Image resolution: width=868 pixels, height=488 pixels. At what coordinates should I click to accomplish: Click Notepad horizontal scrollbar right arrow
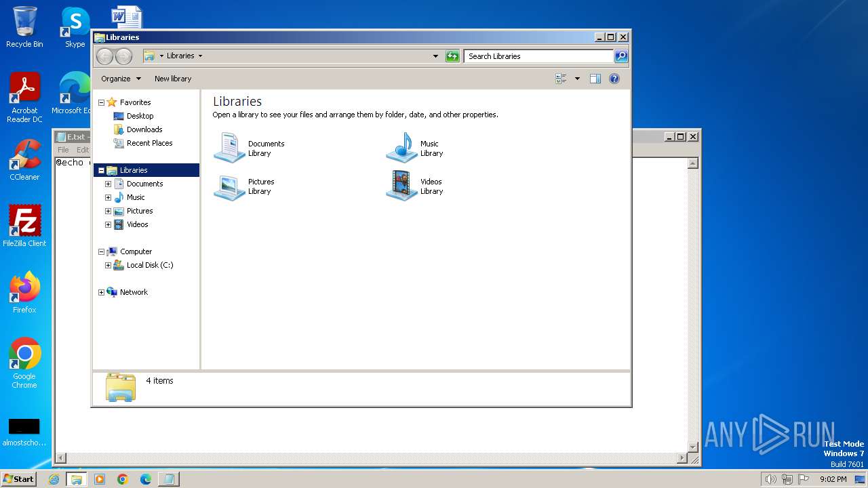coord(682,458)
